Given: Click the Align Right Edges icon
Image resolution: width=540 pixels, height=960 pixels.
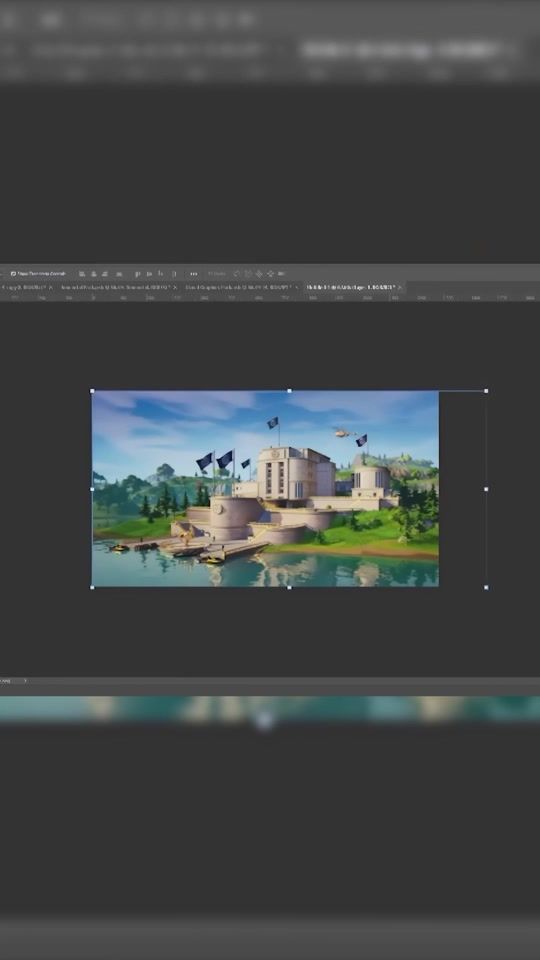Looking at the screenshot, I should (105, 274).
